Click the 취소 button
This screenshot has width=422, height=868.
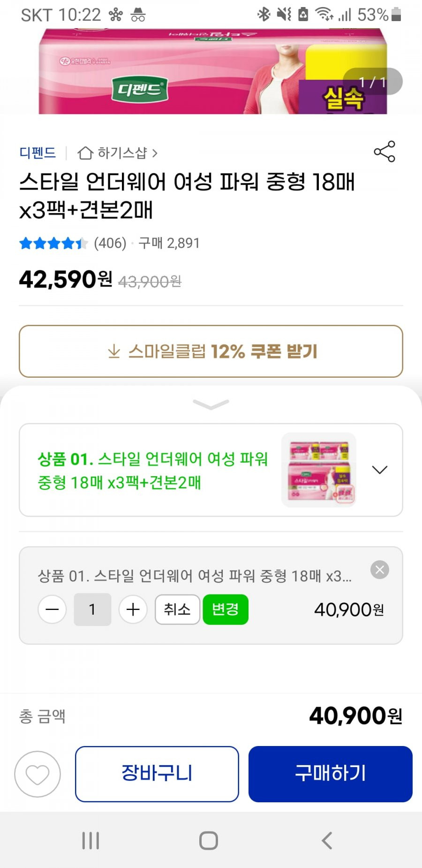[x=177, y=609]
